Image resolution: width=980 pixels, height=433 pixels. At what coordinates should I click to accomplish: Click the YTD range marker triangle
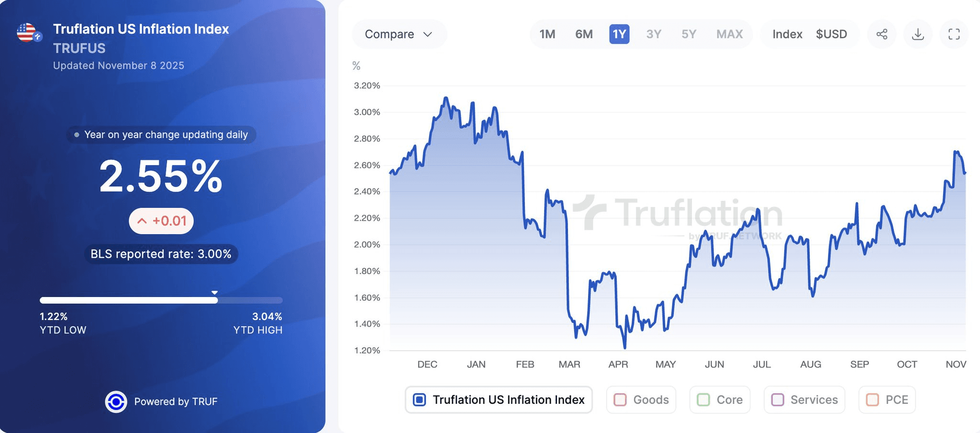[x=215, y=292]
